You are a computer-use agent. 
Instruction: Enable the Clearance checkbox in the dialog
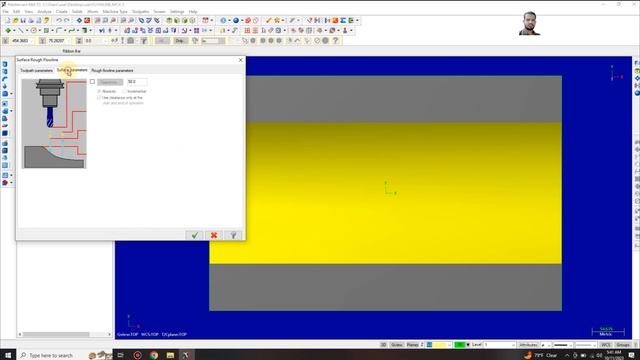click(92, 82)
